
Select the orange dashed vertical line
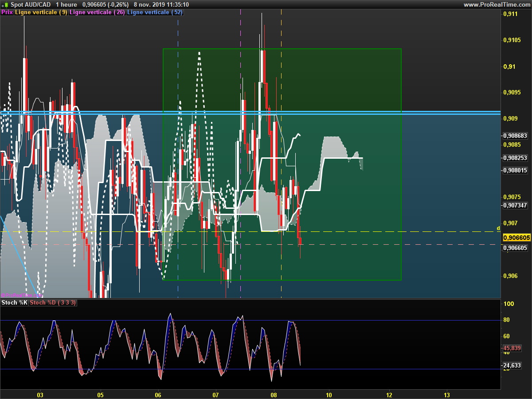[281, 153]
